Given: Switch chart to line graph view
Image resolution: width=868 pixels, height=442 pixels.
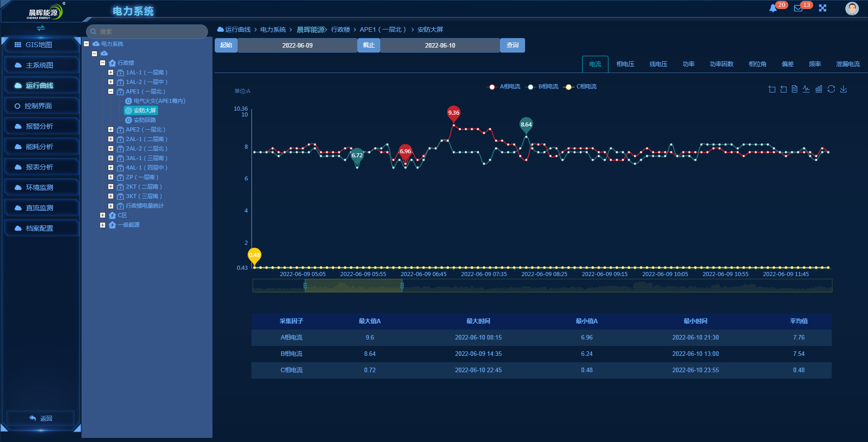Looking at the screenshot, I should [806, 89].
